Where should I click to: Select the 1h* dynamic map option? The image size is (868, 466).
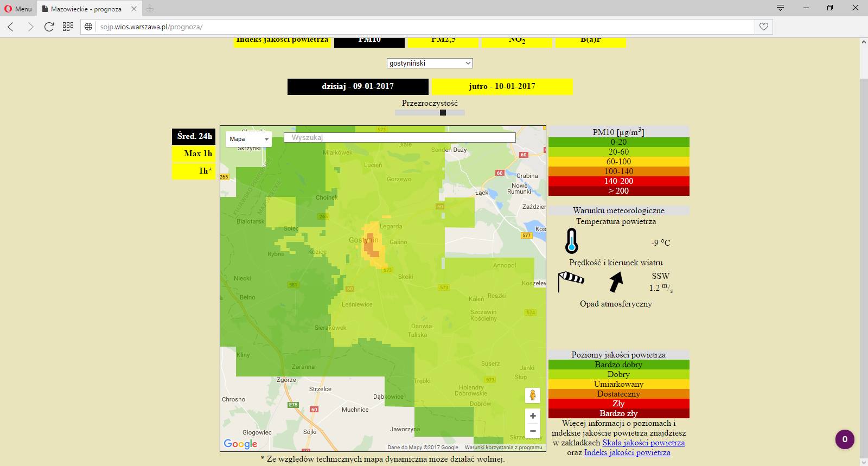point(194,171)
